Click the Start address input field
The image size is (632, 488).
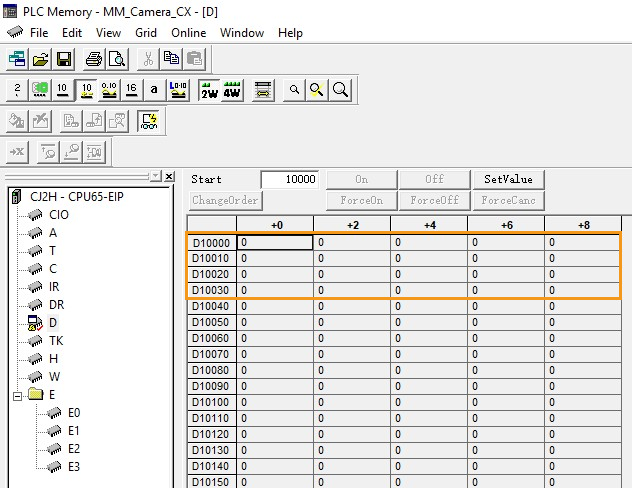pos(289,180)
